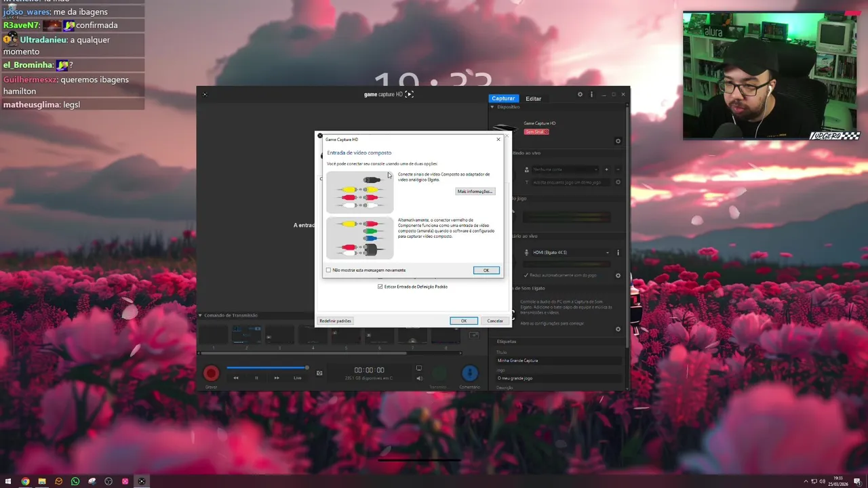
Task: Open File Explorer from taskbar
Action: tap(42, 481)
